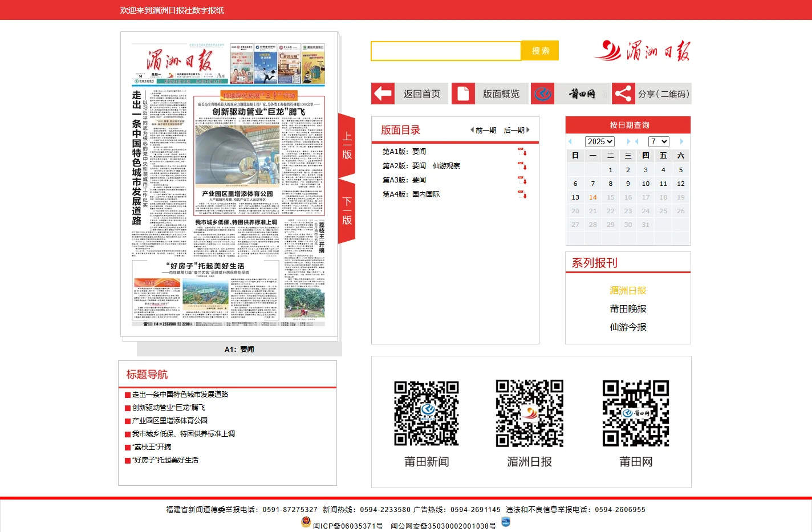Click 闽公网安备35030002001038号 link
This screenshot has width=812, height=532.
[x=443, y=526]
